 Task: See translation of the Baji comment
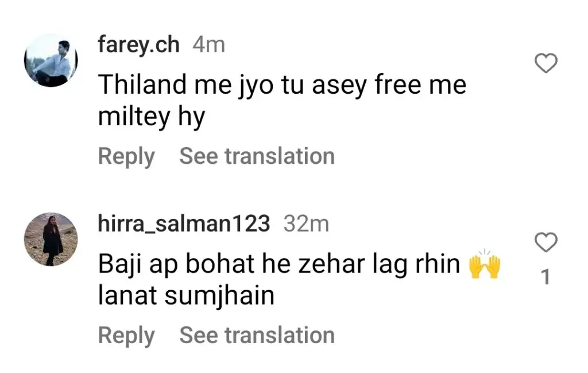[x=257, y=334]
